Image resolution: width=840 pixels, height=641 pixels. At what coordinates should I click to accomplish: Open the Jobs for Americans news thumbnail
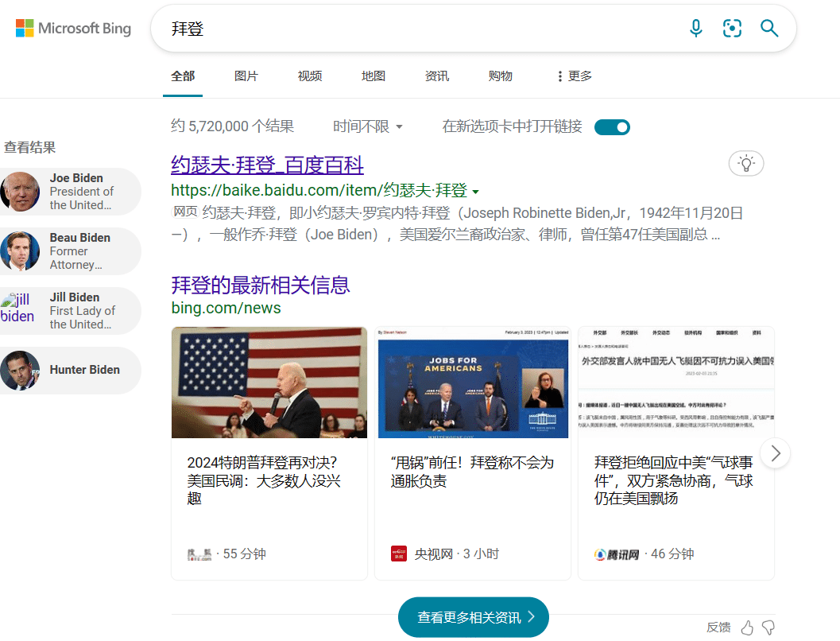473,383
